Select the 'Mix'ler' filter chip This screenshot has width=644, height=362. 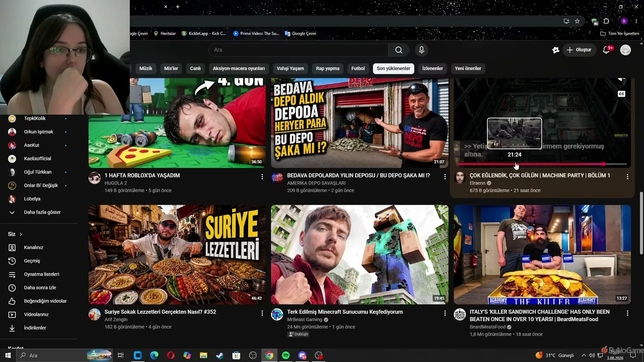171,68
